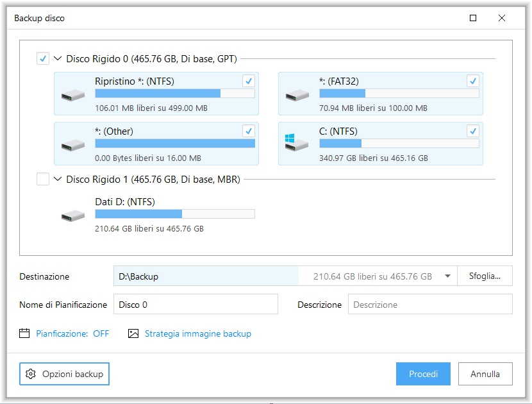This screenshot has width=532, height=404.
Task: Click the Ripristino NTFS partition drive icon
Action: click(x=73, y=95)
